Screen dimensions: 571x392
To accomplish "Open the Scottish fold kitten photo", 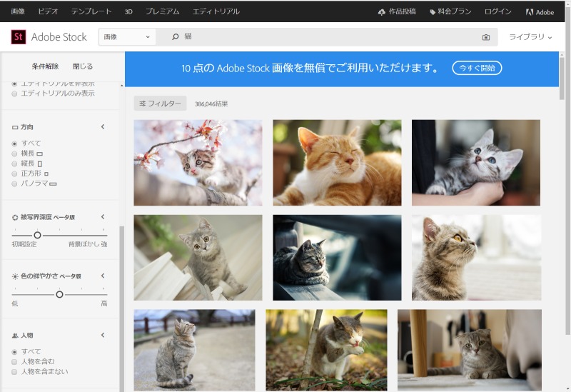I will 470,350.
